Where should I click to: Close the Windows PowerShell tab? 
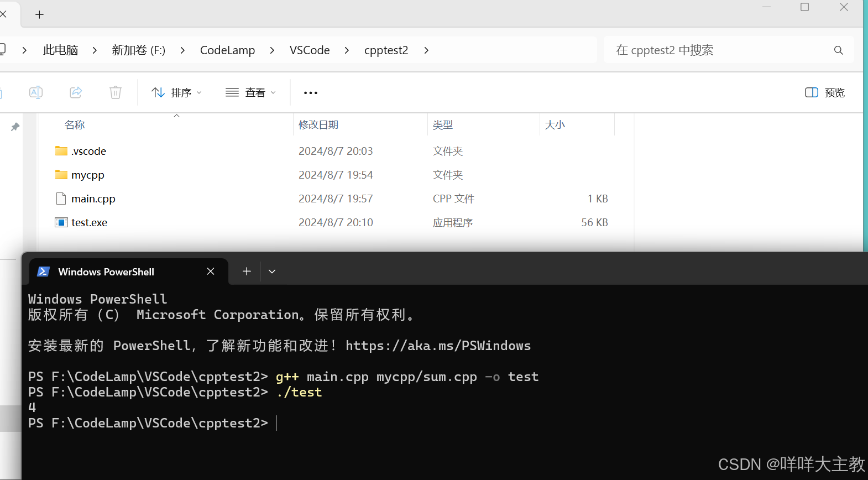(x=211, y=271)
